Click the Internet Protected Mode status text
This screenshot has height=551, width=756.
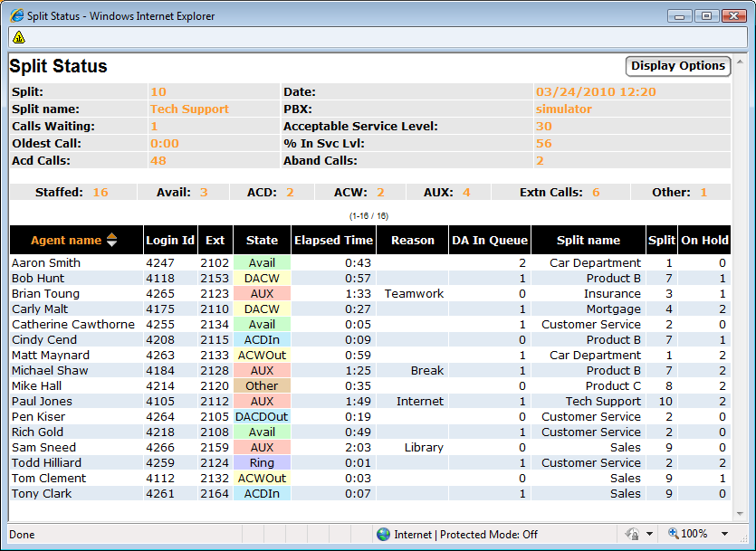coord(465,534)
